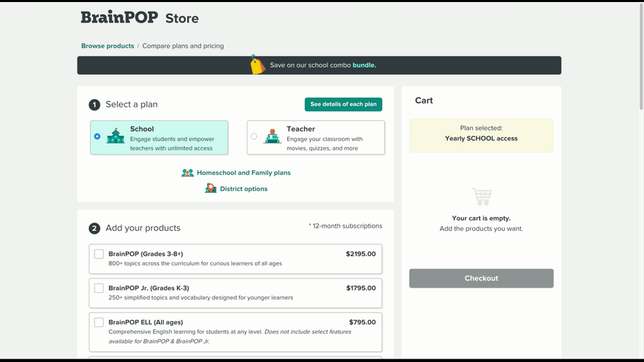Screen dimensions: 644x362
Task: Click the schoolhouse icon in School plan
Action: [115, 136]
